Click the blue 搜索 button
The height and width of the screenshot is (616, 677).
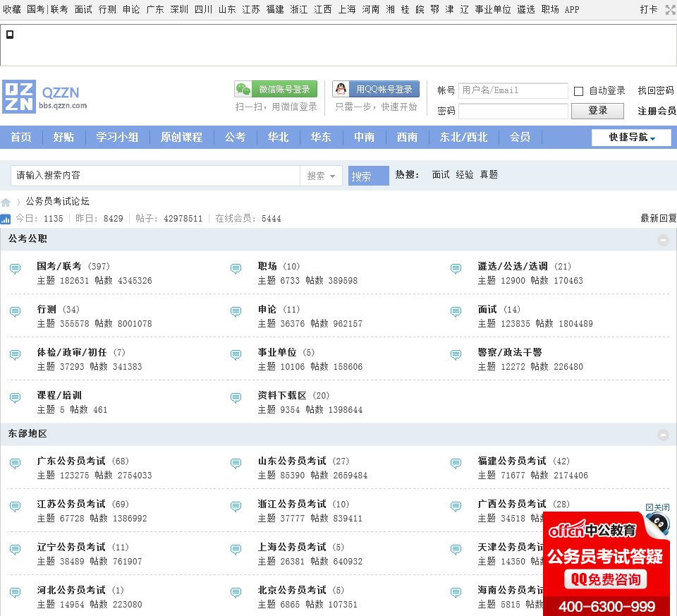369,176
